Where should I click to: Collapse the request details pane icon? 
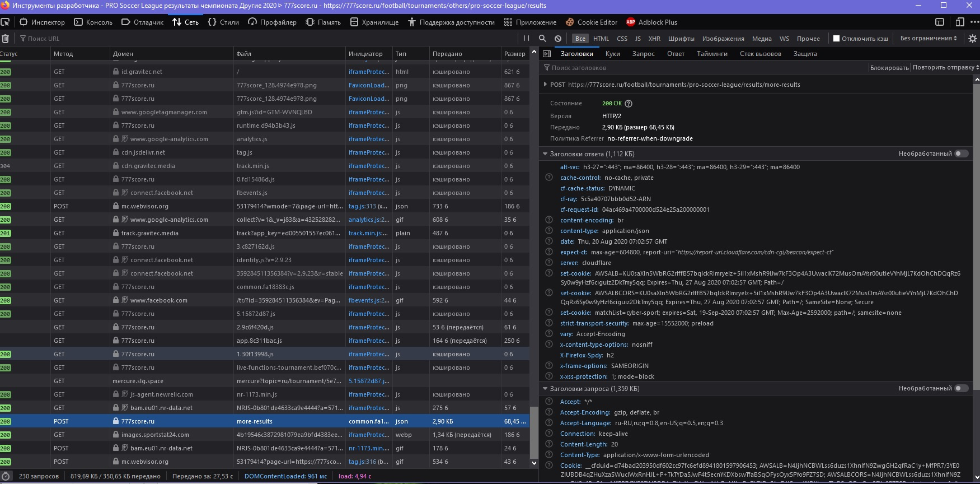point(547,54)
